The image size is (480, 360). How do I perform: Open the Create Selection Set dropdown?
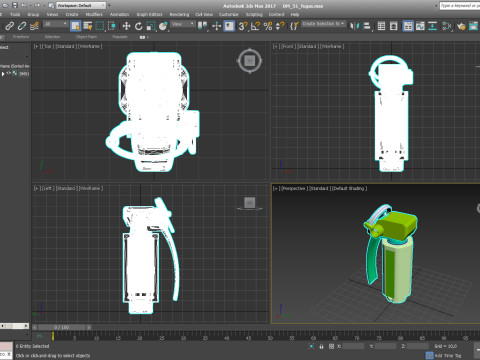[x=323, y=24]
